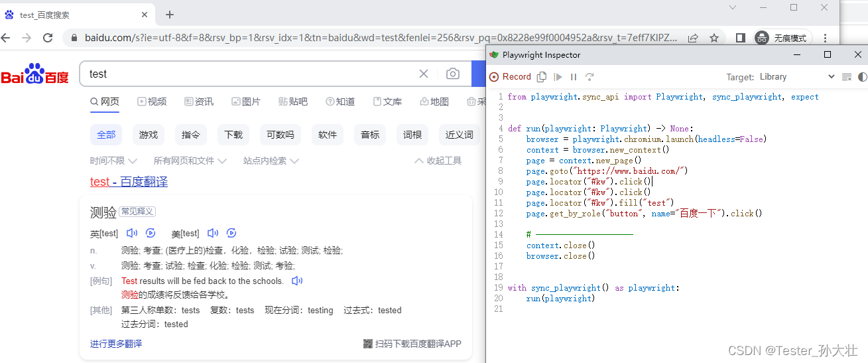Click code line 'def run(playwright: Playwright)'
This screenshot has width=868, height=363.
click(601, 129)
